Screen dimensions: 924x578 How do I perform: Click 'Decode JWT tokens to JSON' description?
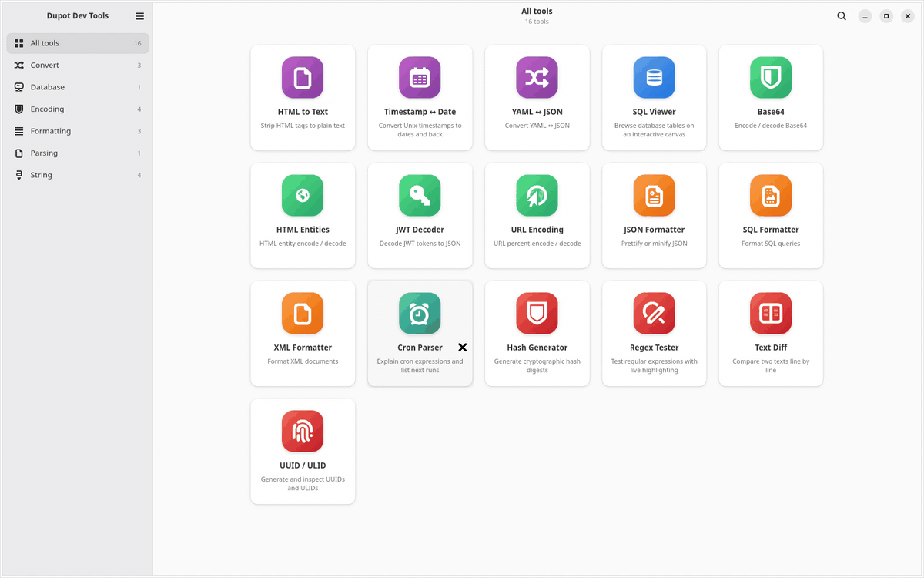tap(420, 244)
